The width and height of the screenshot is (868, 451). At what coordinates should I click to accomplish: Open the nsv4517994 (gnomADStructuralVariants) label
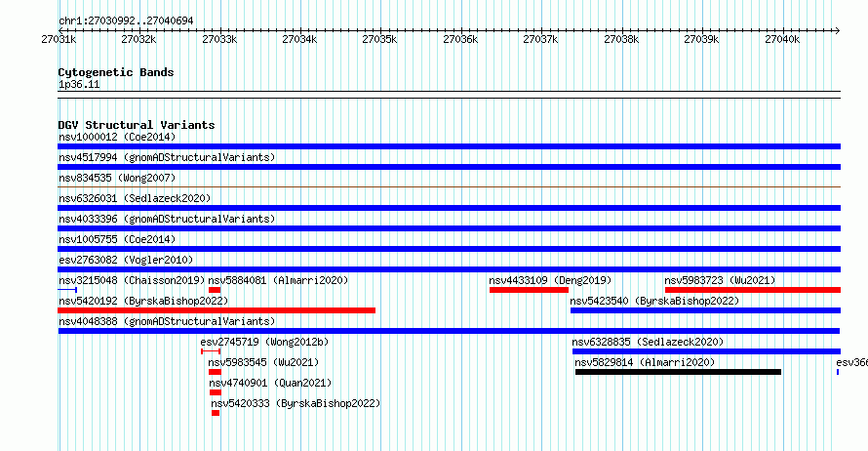tap(167, 157)
